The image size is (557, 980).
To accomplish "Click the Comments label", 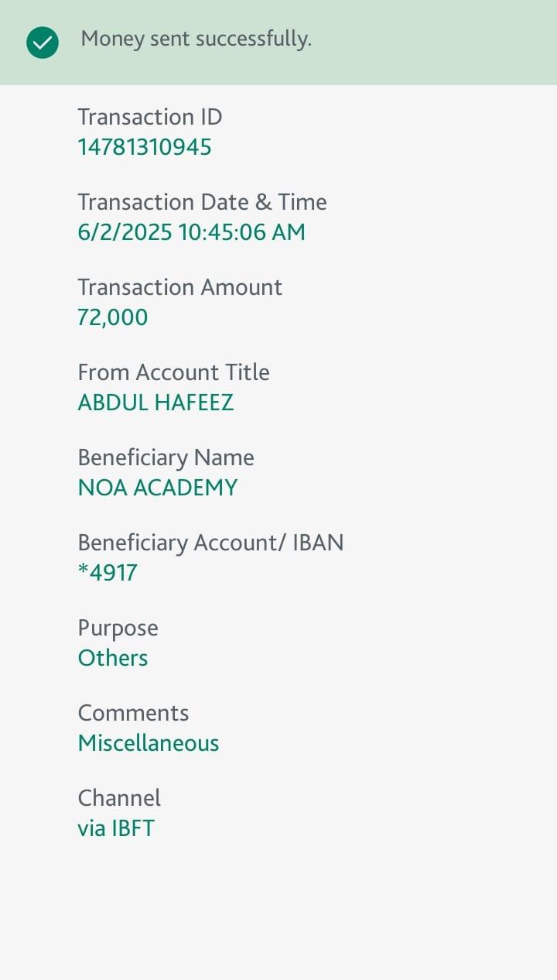I will [133, 713].
